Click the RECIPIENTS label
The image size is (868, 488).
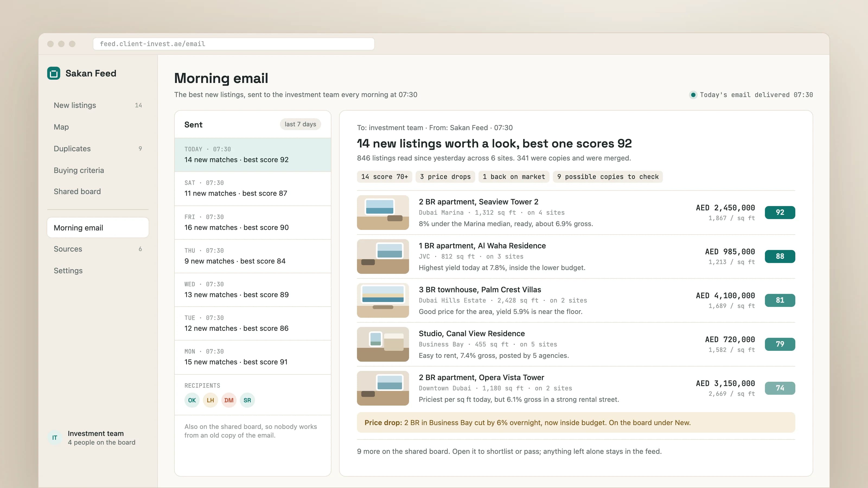coord(202,386)
